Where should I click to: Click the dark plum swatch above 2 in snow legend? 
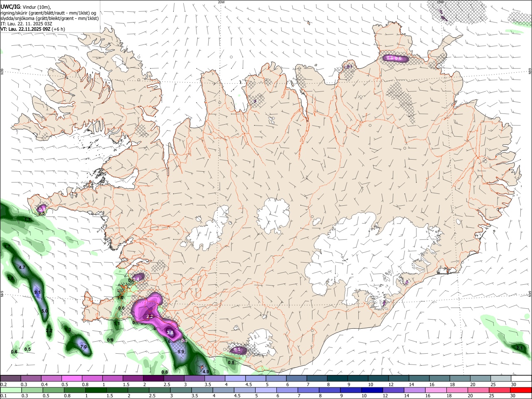point(153,378)
